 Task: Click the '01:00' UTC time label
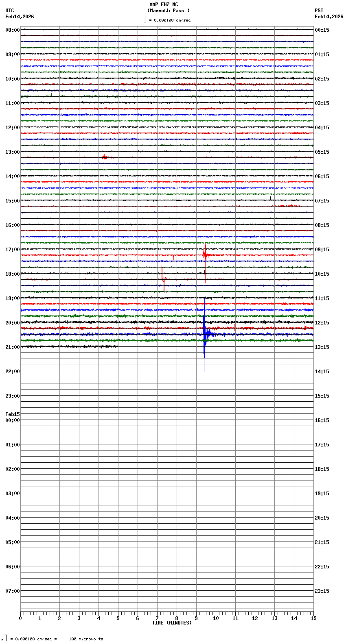coord(13,445)
